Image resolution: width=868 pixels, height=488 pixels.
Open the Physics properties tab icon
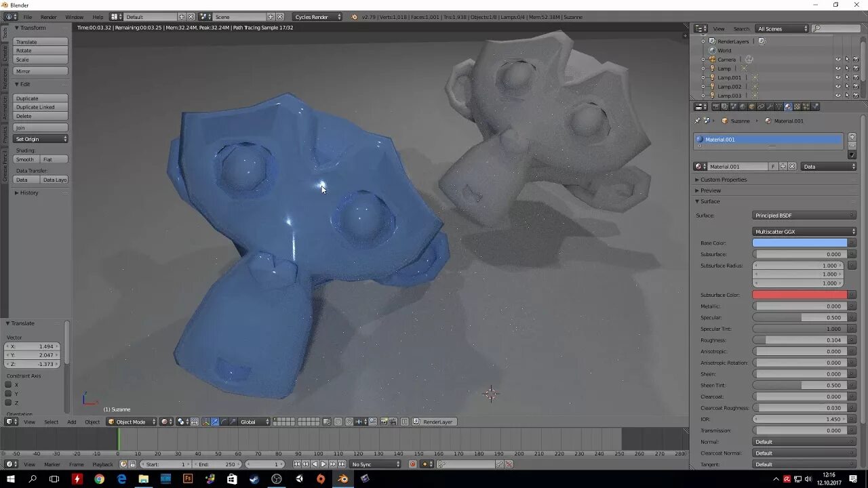click(x=815, y=106)
